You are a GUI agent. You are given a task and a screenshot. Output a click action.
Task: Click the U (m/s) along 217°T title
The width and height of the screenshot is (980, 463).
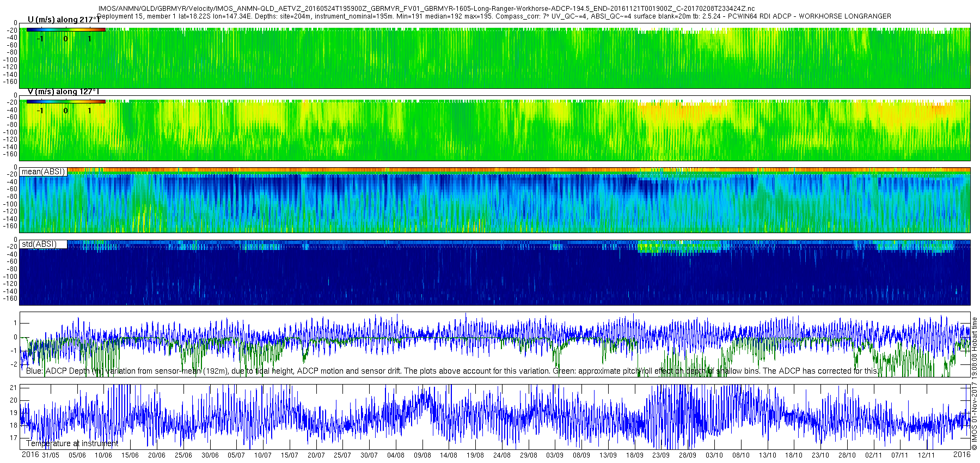(64, 20)
